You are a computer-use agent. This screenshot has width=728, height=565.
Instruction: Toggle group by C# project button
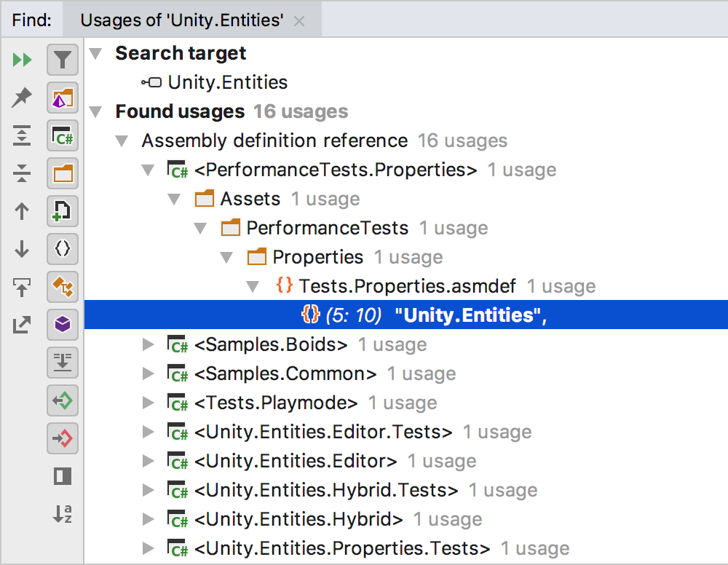tap(62, 135)
